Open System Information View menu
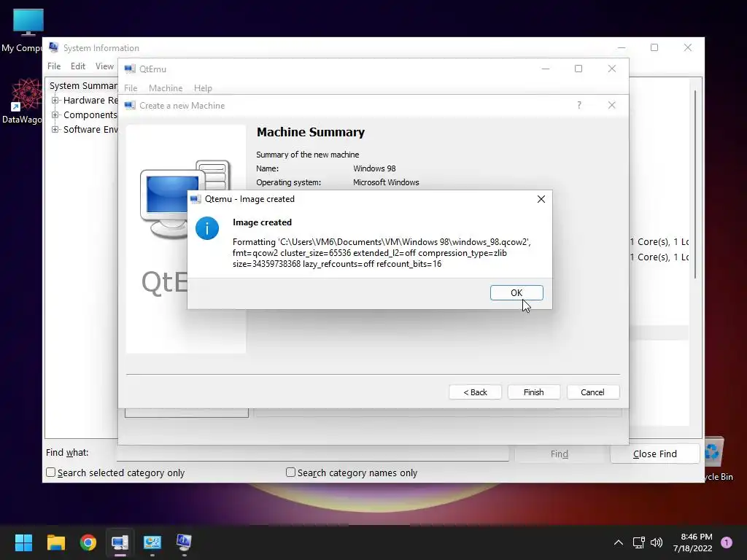 tap(104, 66)
